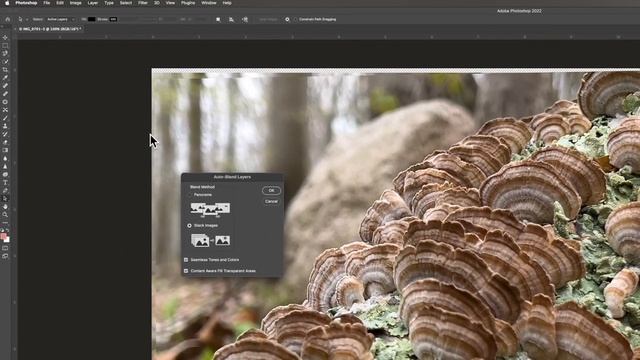The height and width of the screenshot is (360, 640).
Task: Select the Hand tool
Action: click(x=5, y=207)
